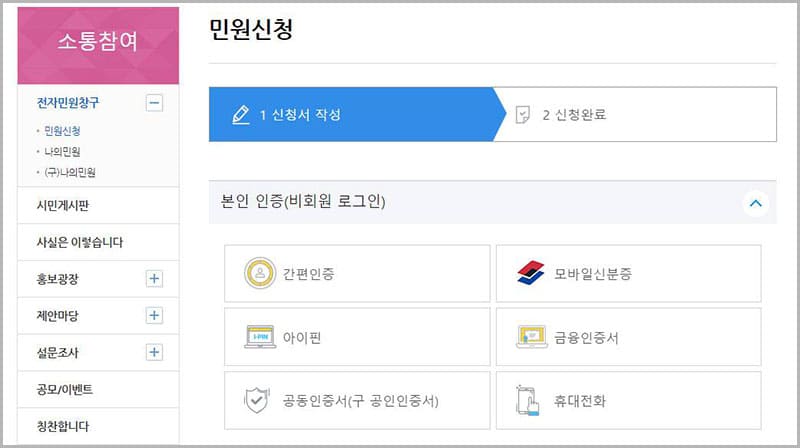Click the 아이핀 I-PIN monitor icon
This screenshot has height=448, width=800.
[260, 337]
